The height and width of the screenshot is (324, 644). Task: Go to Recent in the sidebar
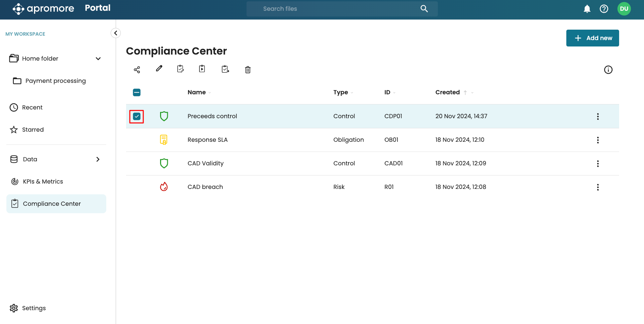tap(32, 107)
